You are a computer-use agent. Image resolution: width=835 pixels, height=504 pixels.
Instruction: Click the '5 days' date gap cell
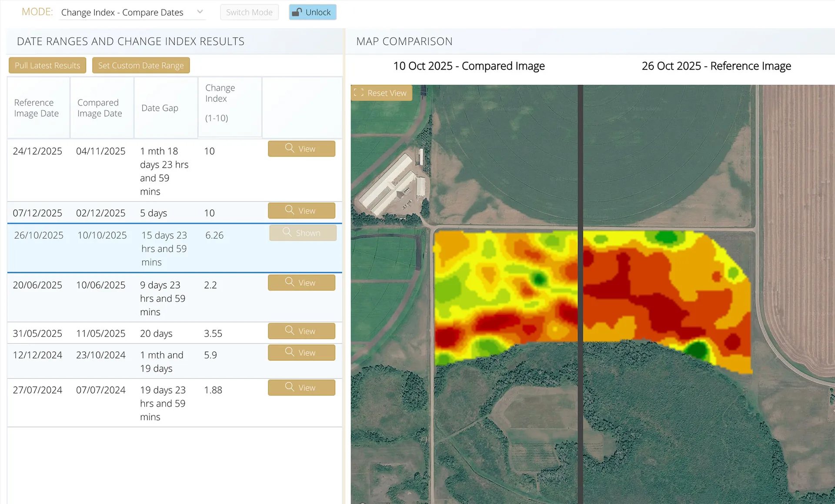[x=154, y=213]
